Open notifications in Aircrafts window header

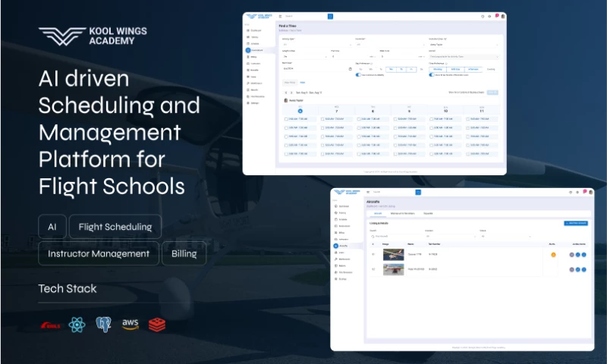tap(585, 191)
